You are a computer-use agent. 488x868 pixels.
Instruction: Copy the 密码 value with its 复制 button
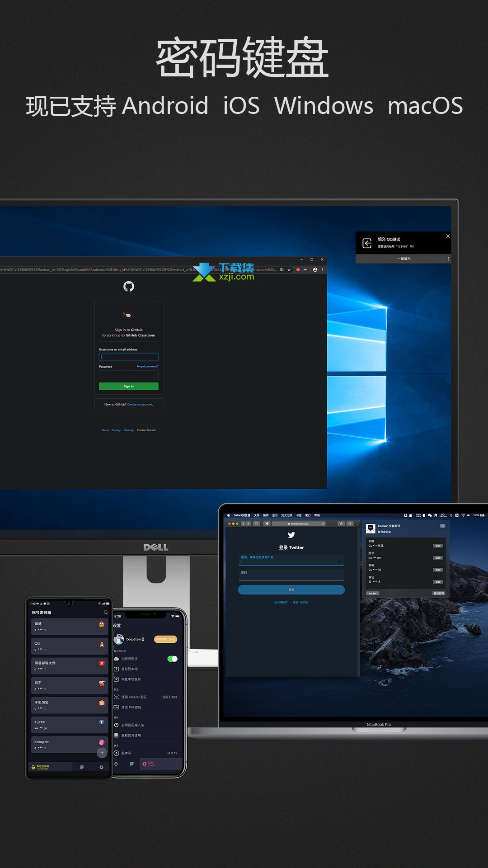(438, 570)
